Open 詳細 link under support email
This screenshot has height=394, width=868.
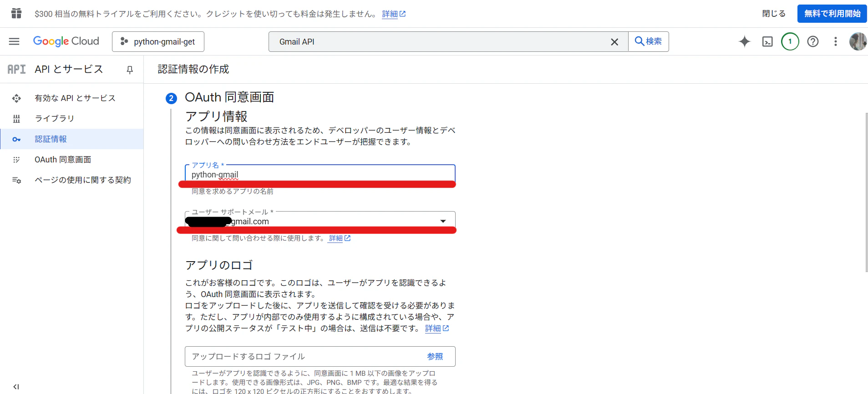pos(340,238)
